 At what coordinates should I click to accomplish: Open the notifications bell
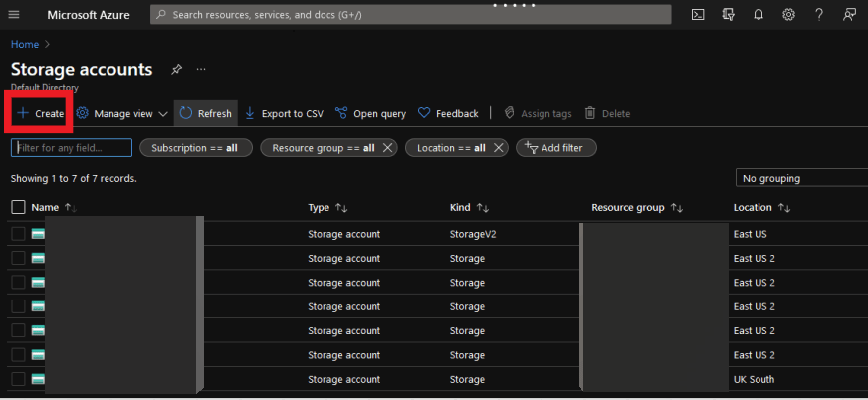pos(759,15)
